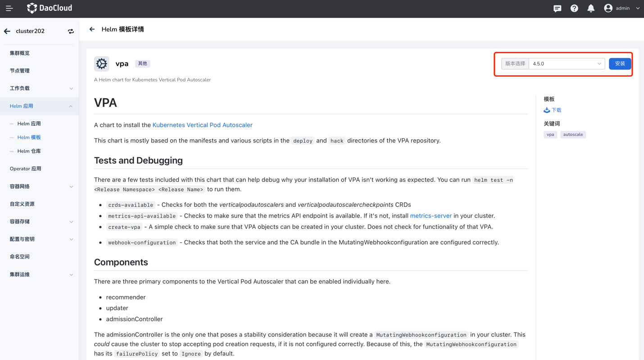Image resolution: width=644 pixels, height=360 pixels.
Task: Download the chart template via 下载
Action: (553, 110)
